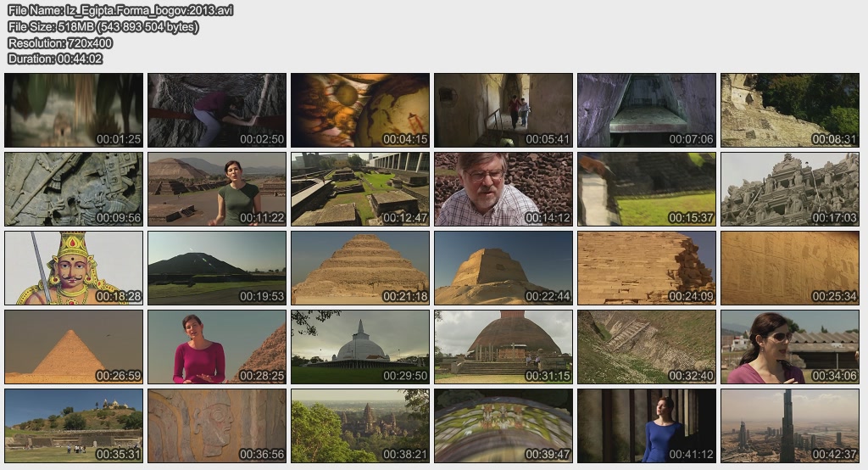
Task: Open the frame at 00:04:15
Action: [x=360, y=110]
